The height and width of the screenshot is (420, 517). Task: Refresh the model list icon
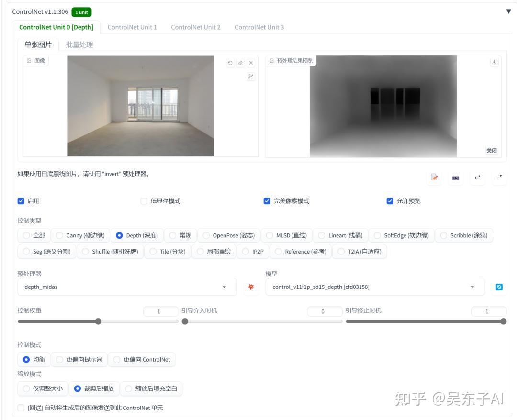499,287
